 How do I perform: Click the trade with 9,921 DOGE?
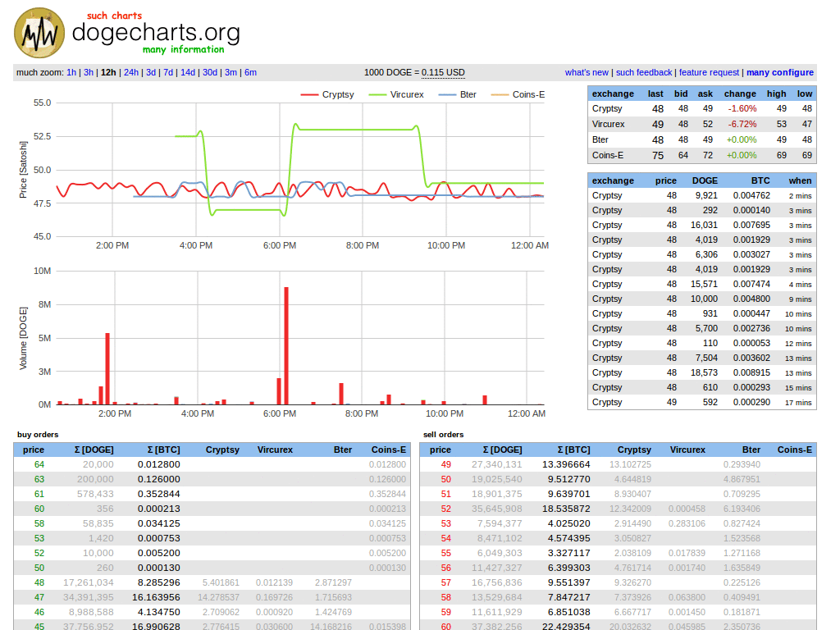[702, 196]
